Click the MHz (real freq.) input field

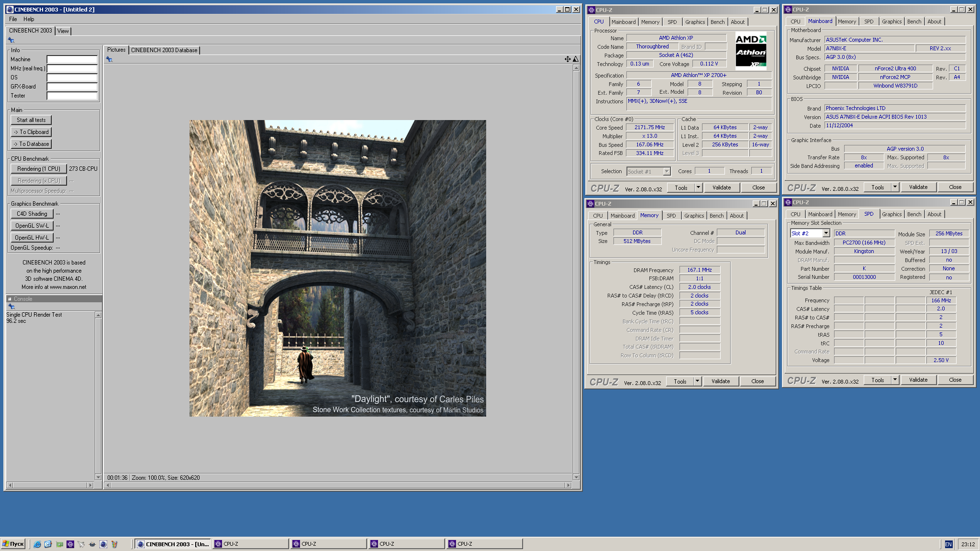pos(72,68)
